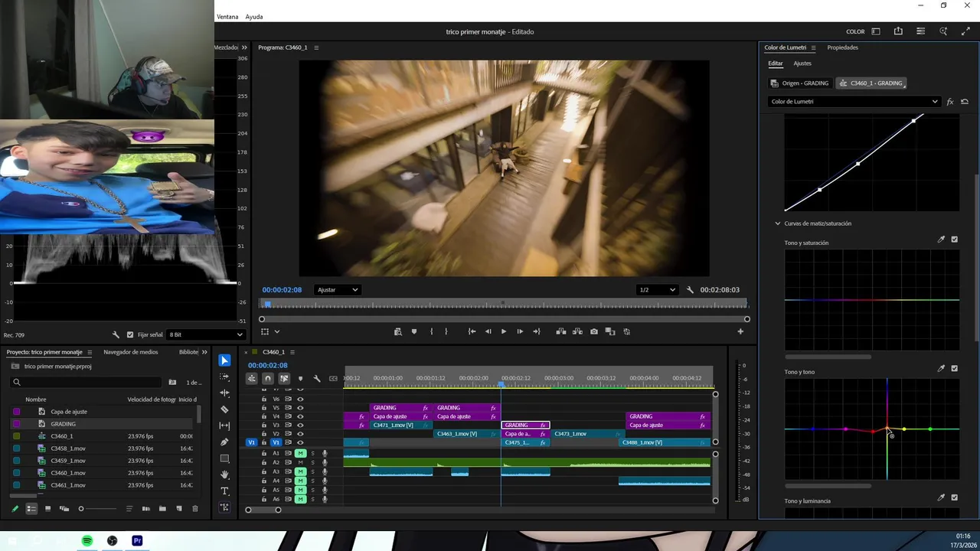
Task: Switch to Propiedades tab
Action: click(842, 47)
